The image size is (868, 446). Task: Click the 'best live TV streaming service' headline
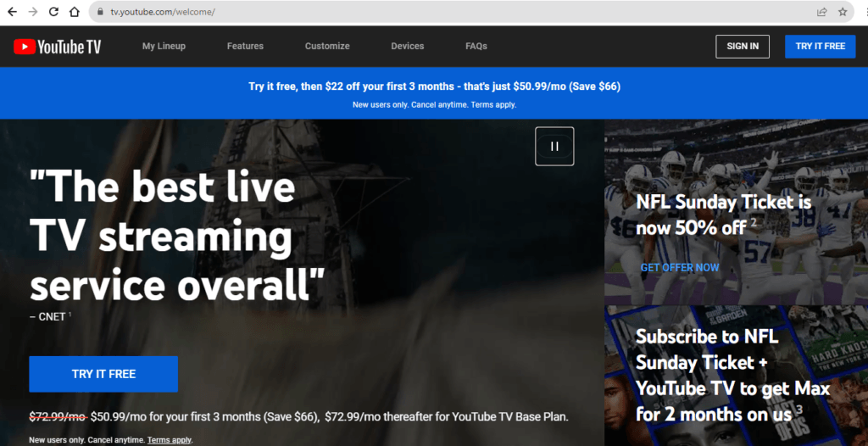[x=176, y=236]
